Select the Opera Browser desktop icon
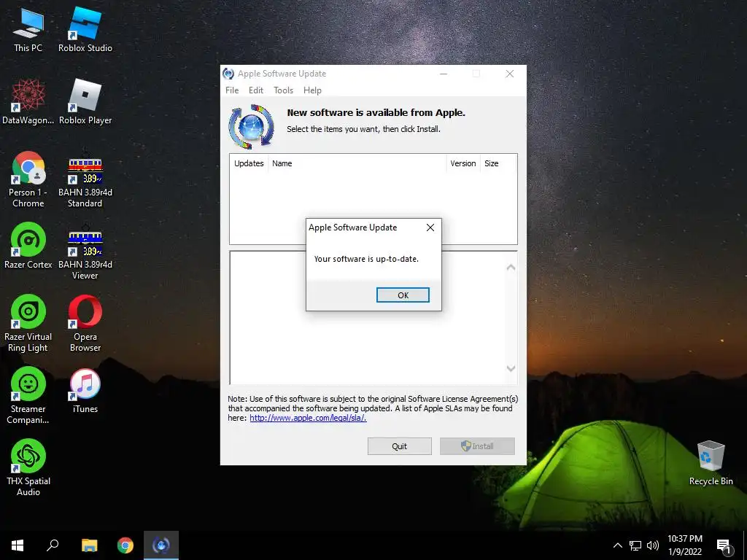The height and width of the screenshot is (560, 747). (85, 324)
